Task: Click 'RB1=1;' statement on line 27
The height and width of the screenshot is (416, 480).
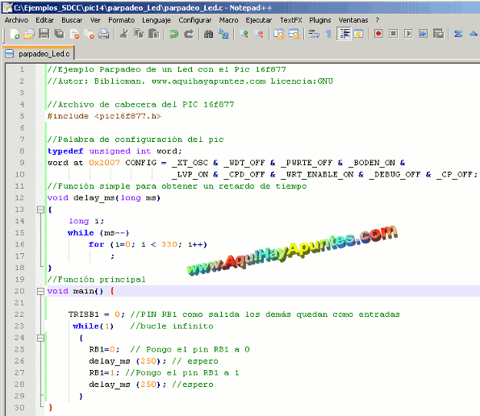Action: 104,373
